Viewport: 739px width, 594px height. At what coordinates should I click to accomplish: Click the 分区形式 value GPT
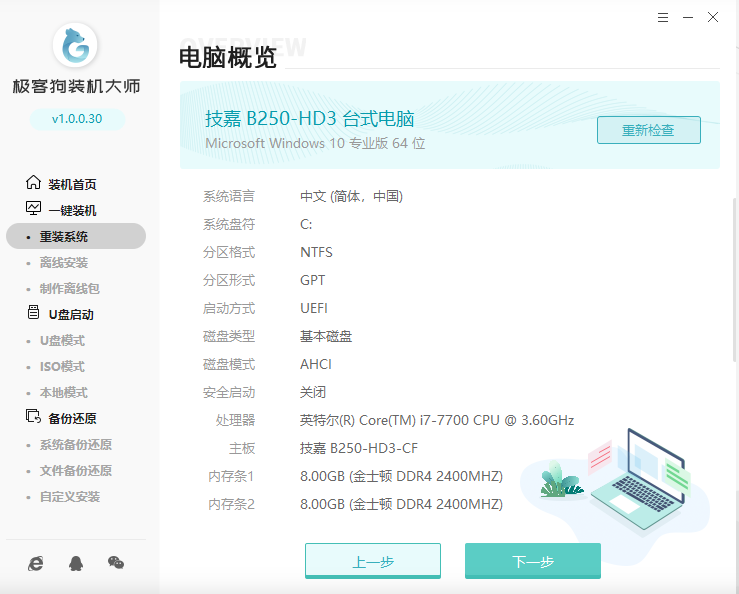click(x=313, y=280)
